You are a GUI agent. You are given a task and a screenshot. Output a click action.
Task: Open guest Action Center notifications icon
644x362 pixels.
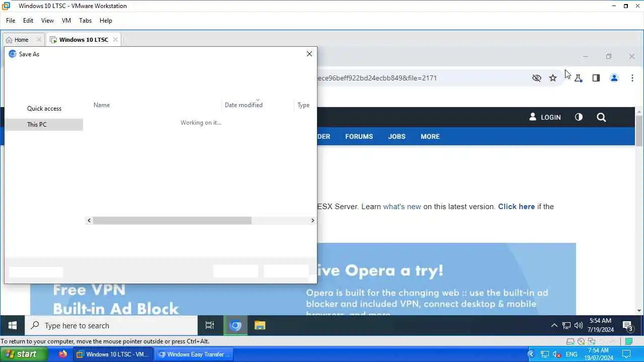[x=627, y=325]
